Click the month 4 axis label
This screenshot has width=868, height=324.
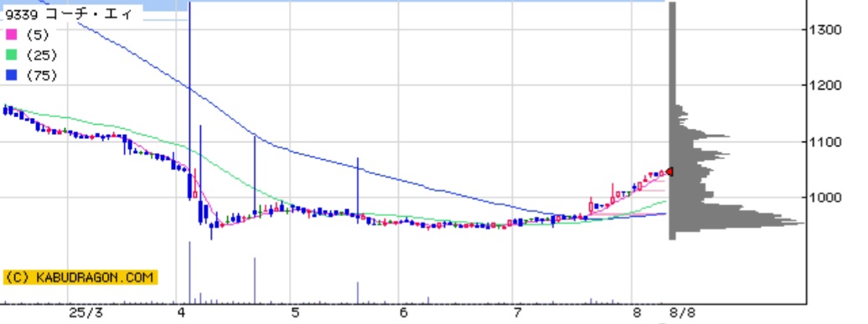pos(181,313)
